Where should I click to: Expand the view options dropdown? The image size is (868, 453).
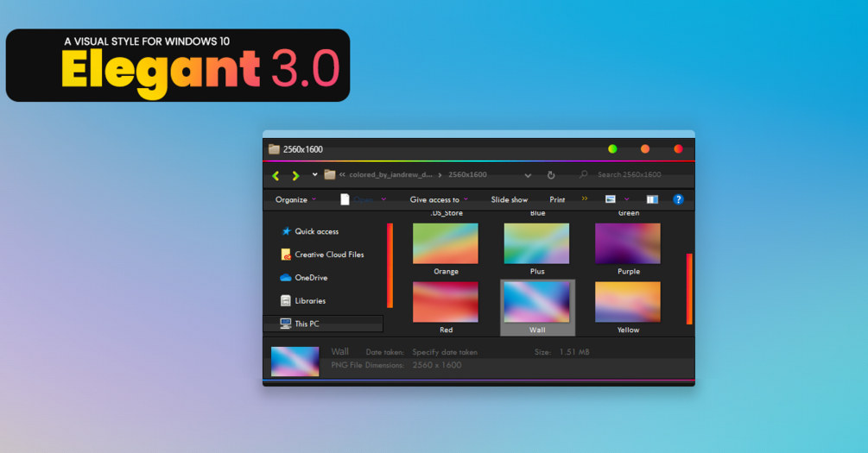[x=627, y=199]
